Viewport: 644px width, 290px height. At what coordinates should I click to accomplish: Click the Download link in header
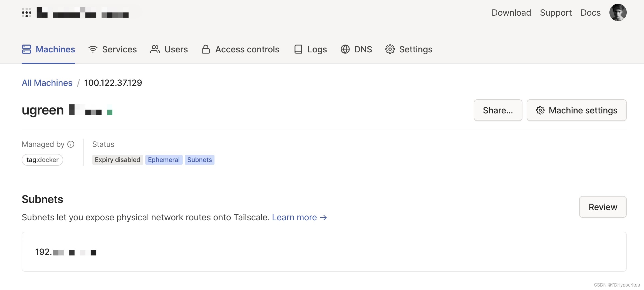coord(511,12)
